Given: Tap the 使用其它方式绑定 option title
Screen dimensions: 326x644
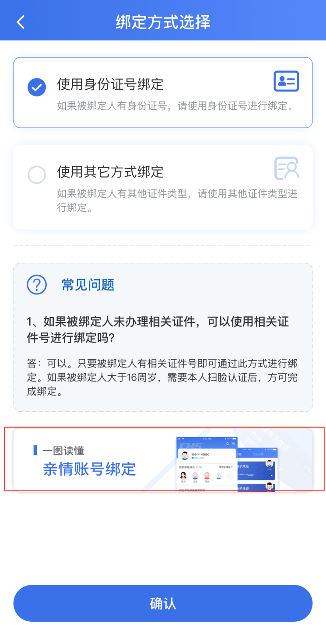Looking at the screenshot, I should tap(110, 172).
